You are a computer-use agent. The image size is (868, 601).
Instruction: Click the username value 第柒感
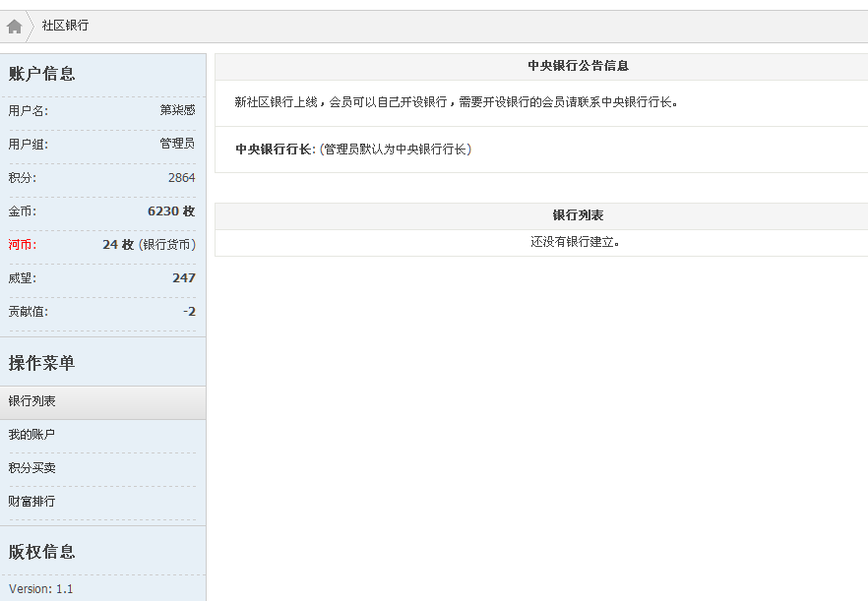tap(177, 110)
